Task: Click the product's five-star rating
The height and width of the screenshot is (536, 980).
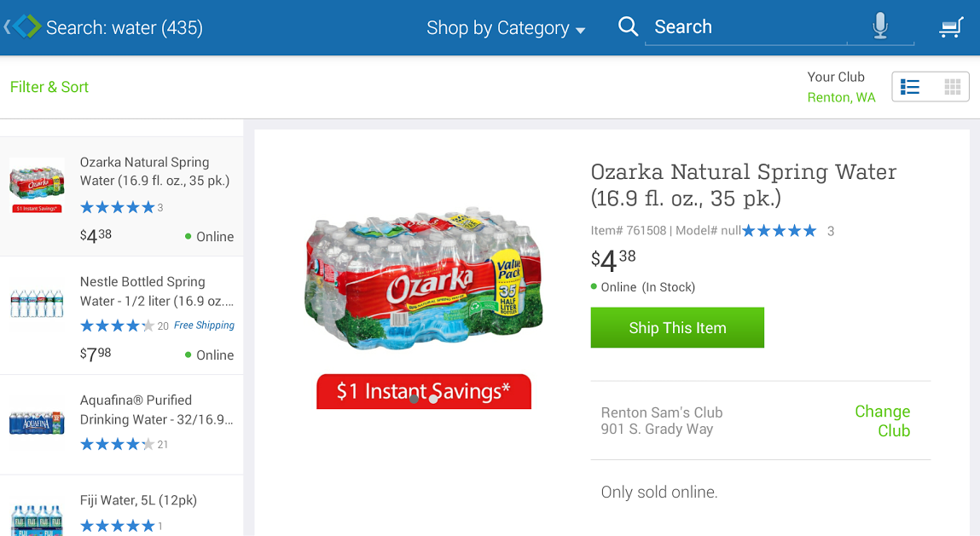Action: pos(780,231)
